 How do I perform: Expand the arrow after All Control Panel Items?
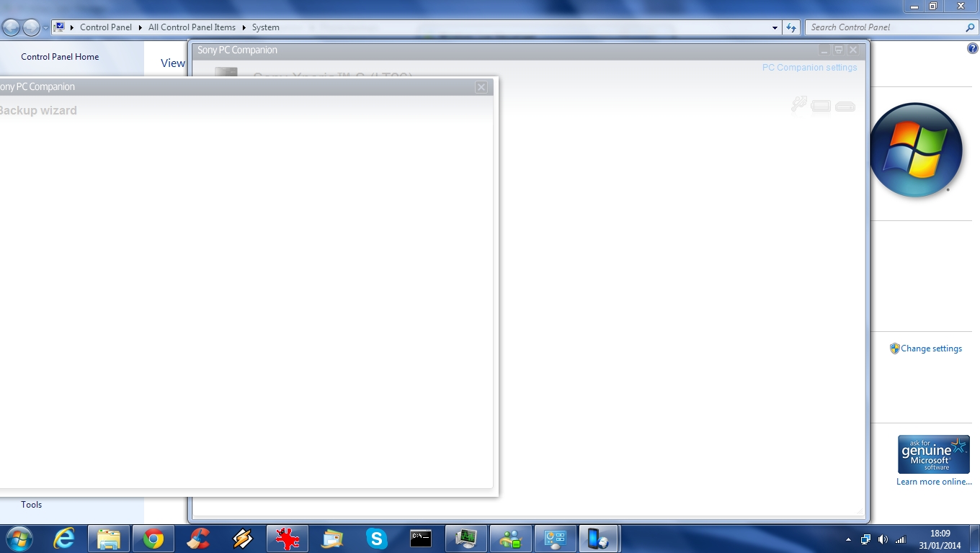(x=244, y=27)
